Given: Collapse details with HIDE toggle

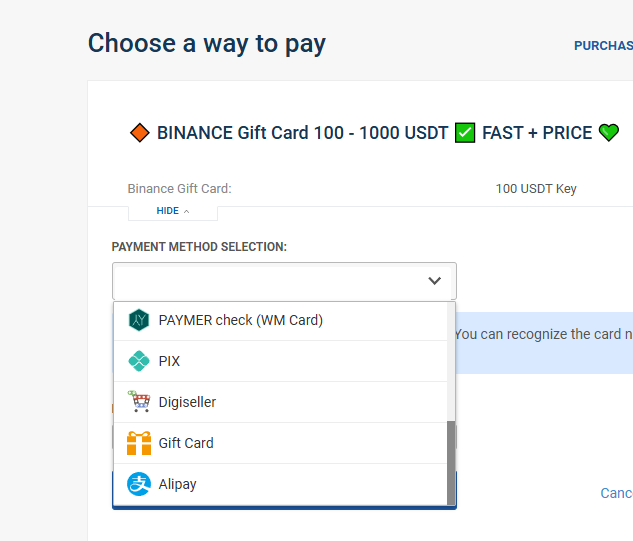Looking at the screenshot, I should pos(172,211).
